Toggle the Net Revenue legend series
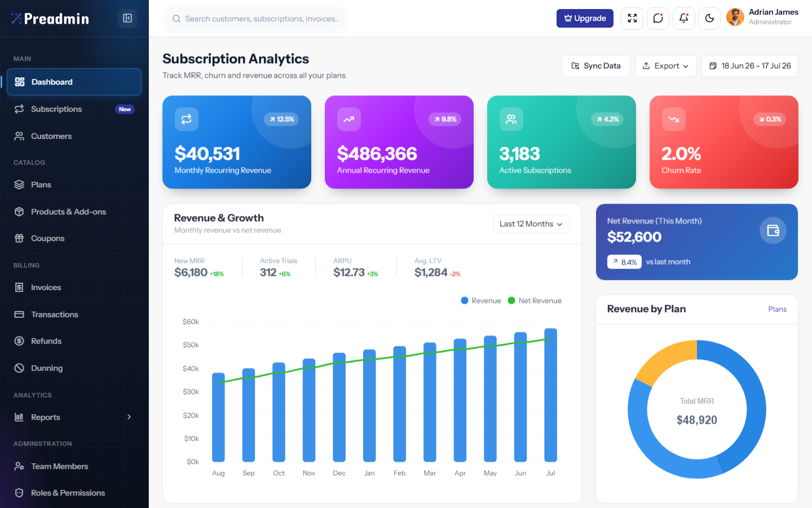Screen dimensions: 812x508 [x=535, y=301]
